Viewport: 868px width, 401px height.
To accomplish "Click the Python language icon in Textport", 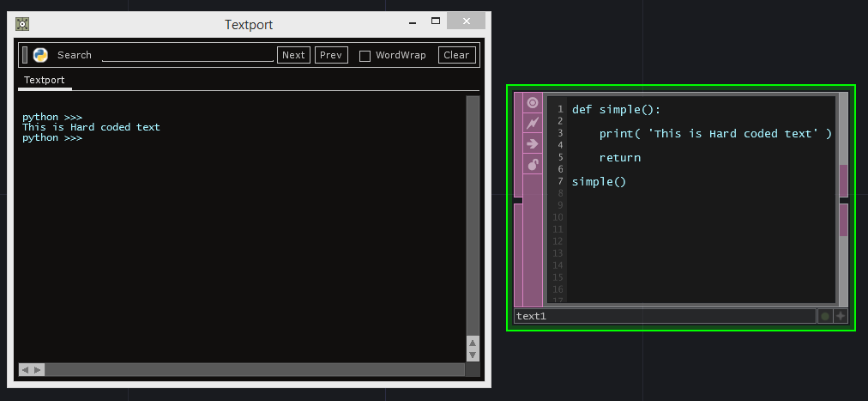I will pos(40,55).
